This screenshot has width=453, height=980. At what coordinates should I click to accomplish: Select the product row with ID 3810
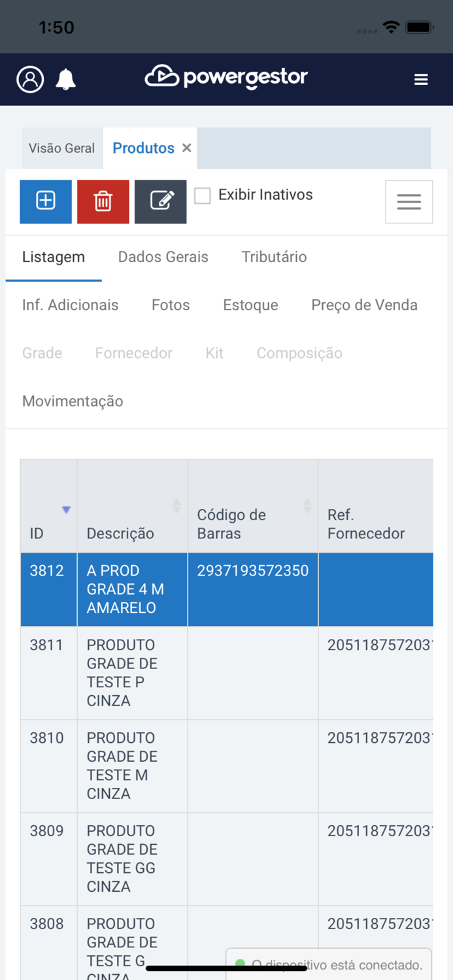131,765
